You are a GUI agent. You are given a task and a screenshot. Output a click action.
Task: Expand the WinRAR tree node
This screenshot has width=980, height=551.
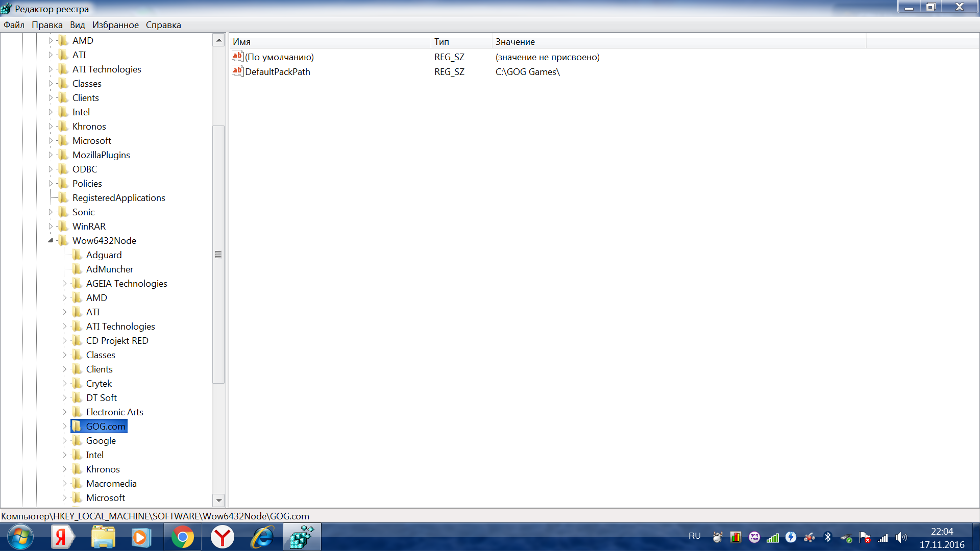[x=51, y=226]
